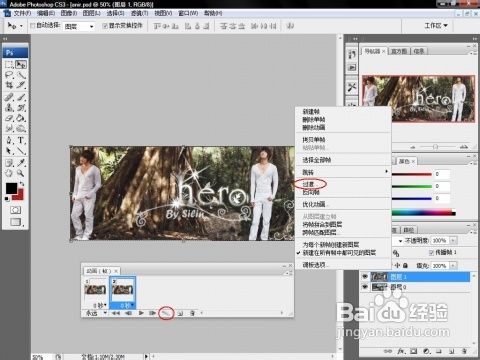480x360 pixels.
Task: Select the Brush tool
Action: (21, 97)
